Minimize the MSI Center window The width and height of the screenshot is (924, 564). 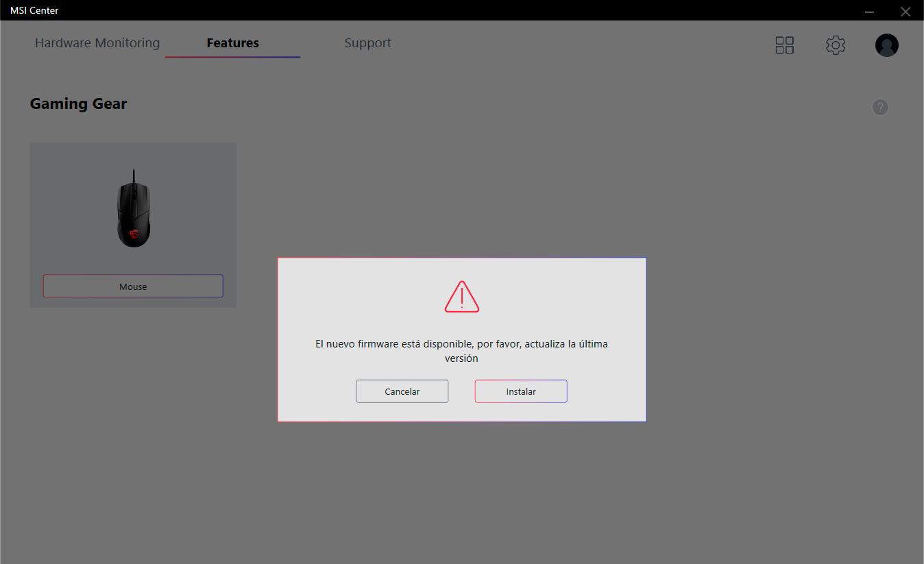(x=869, y=11)
